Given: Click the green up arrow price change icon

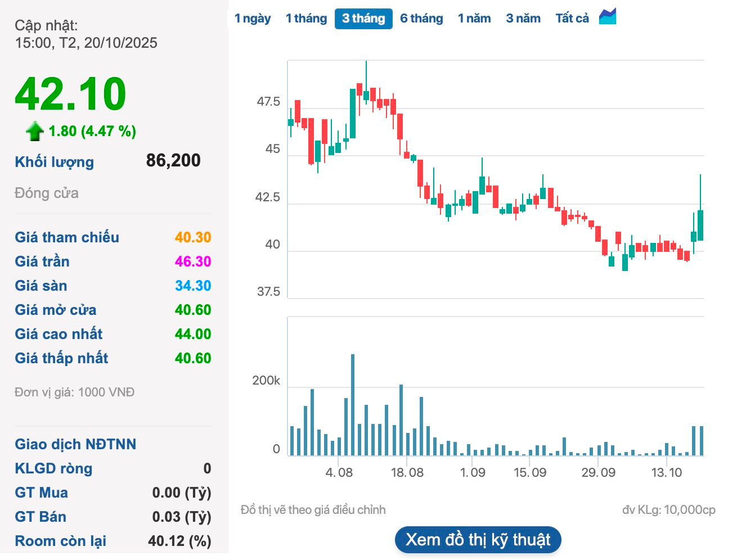Looking at the screenshot, I should pyautogui.click(x=34, y=131).
